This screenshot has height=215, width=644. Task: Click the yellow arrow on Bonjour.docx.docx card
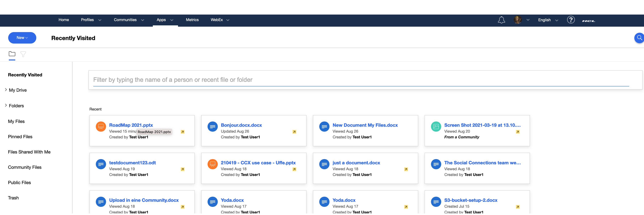(x=294, y=132)
